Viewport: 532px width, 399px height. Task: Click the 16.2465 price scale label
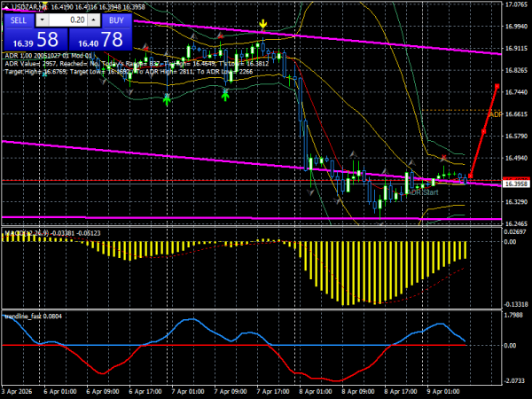[516, 223]
